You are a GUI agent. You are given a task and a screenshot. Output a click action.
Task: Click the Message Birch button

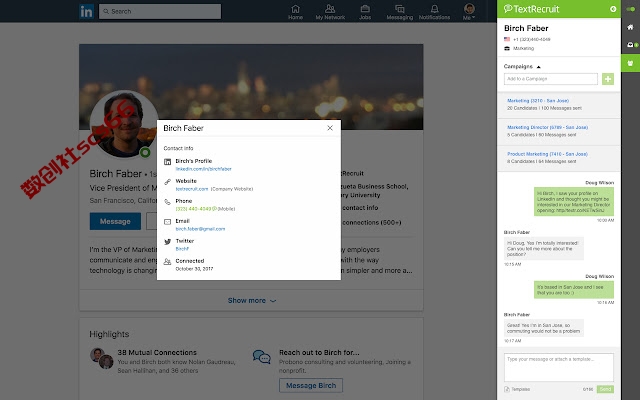(311, 385)
